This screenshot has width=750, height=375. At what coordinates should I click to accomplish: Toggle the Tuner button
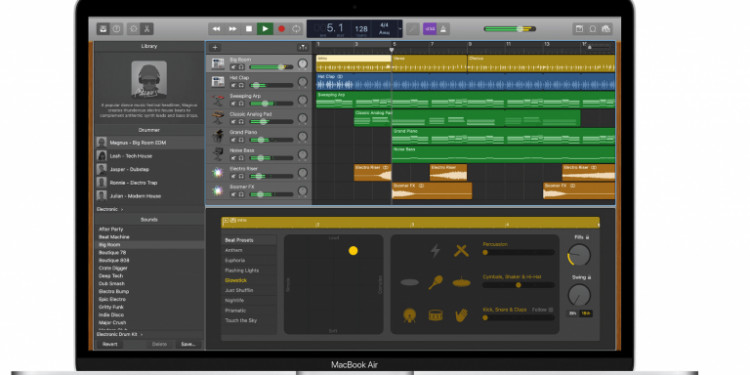click(x=413, y=29)
